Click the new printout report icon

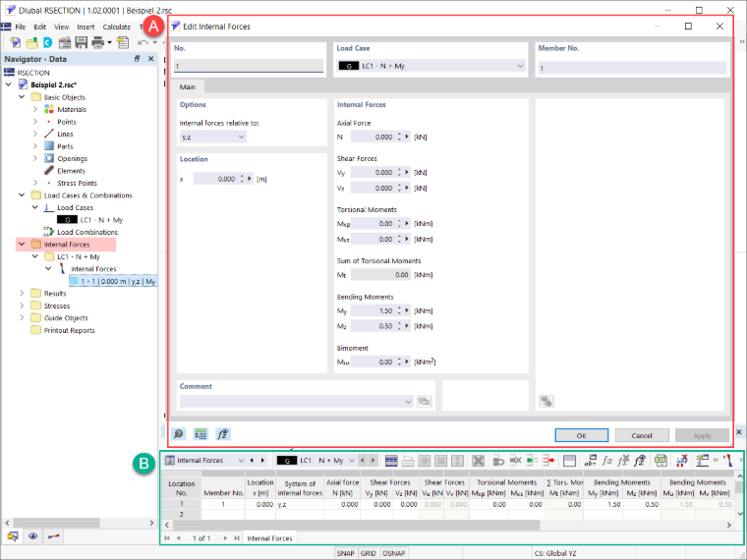point(123,42)
